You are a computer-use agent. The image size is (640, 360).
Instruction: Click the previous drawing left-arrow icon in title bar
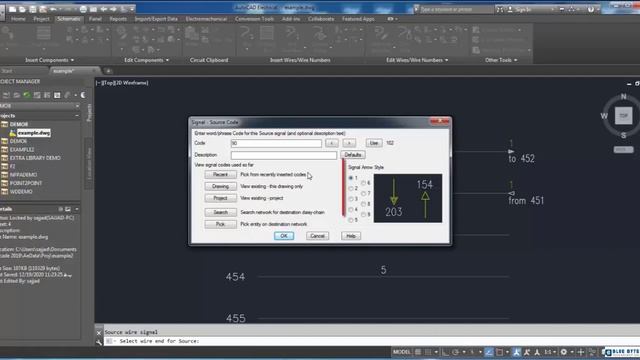click(104, 9)
